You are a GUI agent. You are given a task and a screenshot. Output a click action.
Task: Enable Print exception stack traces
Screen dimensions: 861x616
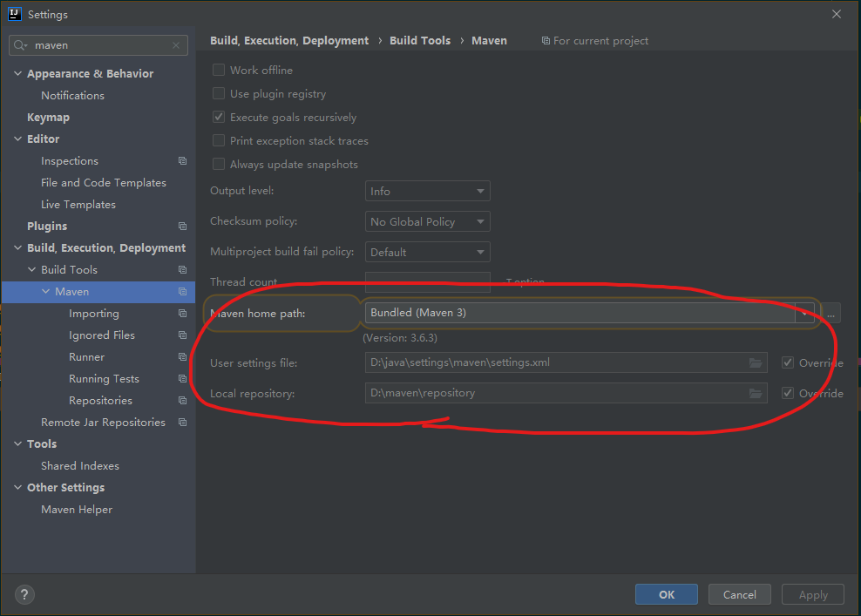point(219,140)
